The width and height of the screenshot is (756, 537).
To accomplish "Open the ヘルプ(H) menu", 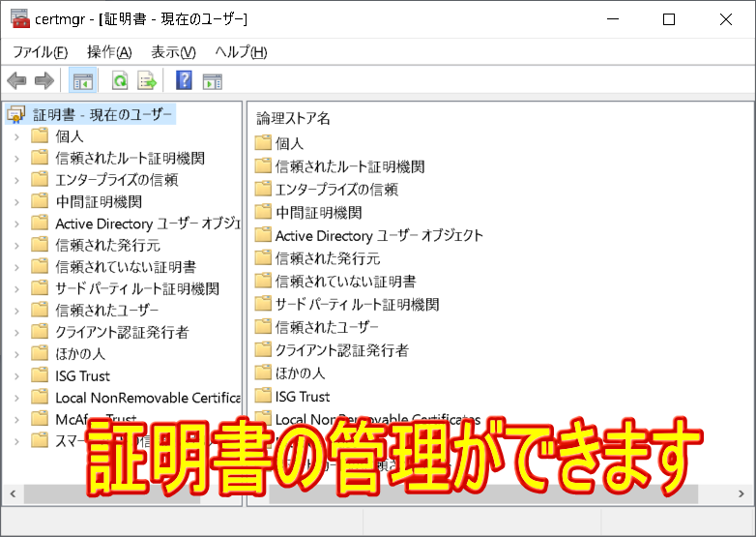I will [x=241, y=51].
